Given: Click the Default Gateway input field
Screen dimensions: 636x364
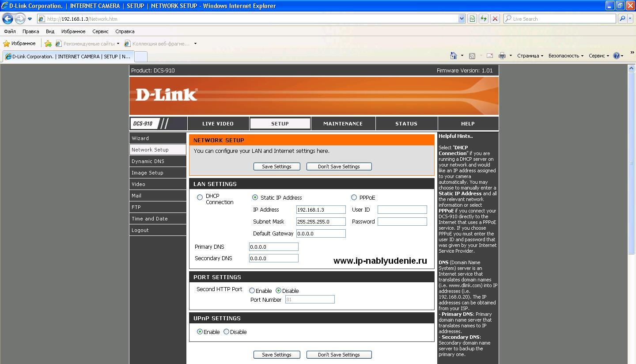Looking at the screenshot, I should tap(321, 234).
